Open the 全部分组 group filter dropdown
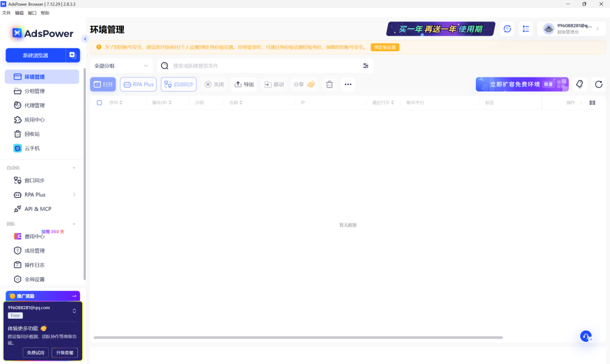Viewport: 610px width, 364px height. (121, 66)
